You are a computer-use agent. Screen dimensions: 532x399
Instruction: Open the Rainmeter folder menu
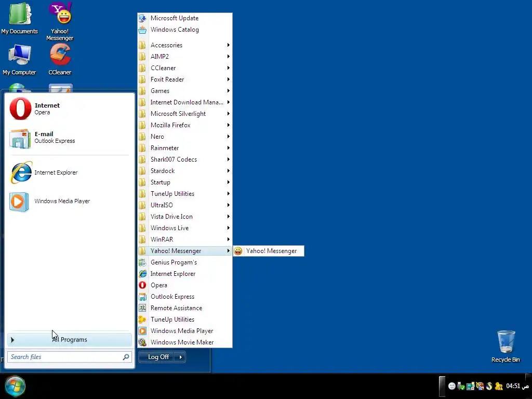[x=185, y=148]
